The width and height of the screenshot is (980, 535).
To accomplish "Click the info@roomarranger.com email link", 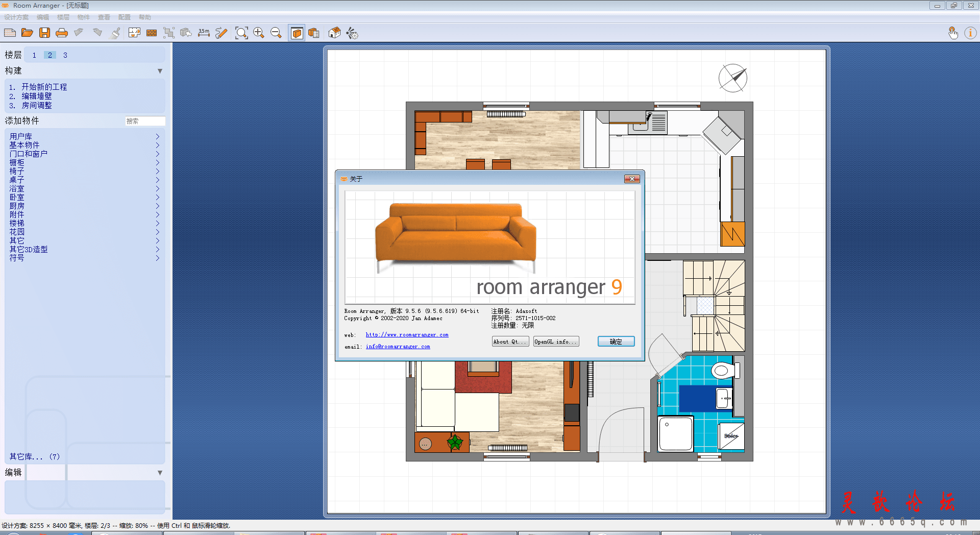I will pyautogui.click(x=398, y=347).
